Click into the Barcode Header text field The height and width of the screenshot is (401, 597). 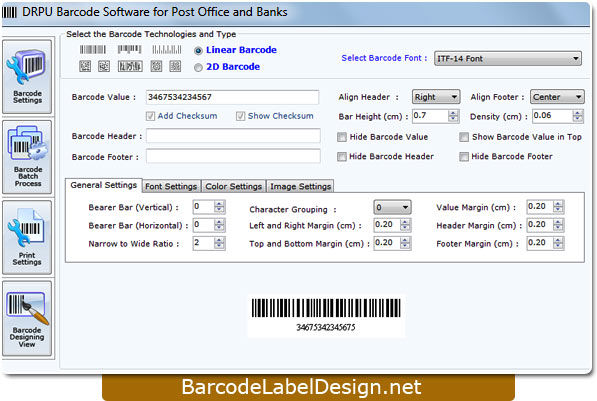(233, 136)
